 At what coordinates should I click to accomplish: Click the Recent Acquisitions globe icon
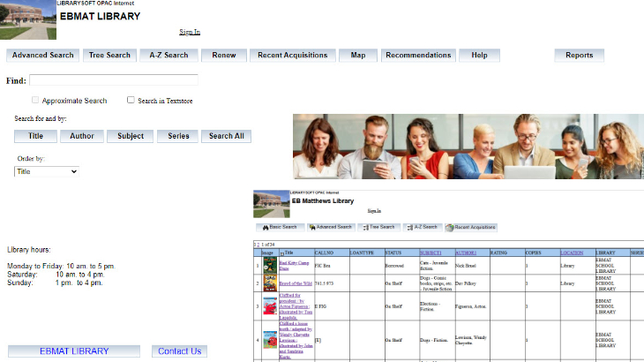[450, 227]
